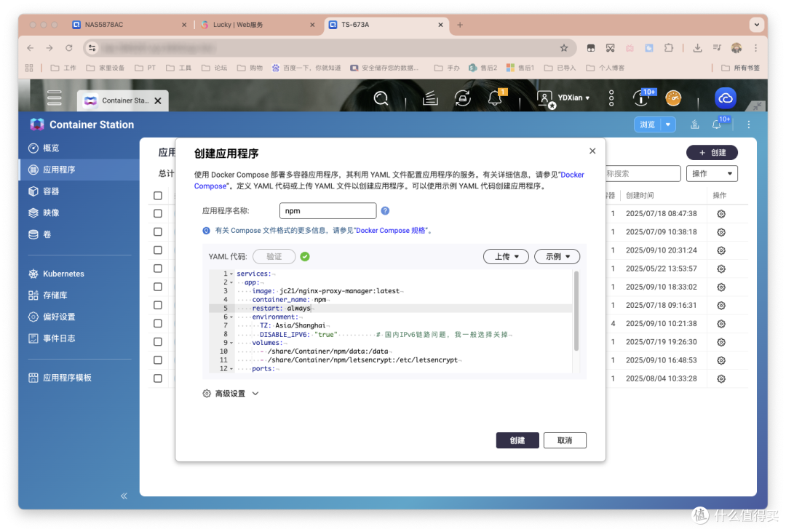Viewport: 786px width, 532px height.
Task: Expand the 高级设置 advanced settings section
Action: pos(231,394)
